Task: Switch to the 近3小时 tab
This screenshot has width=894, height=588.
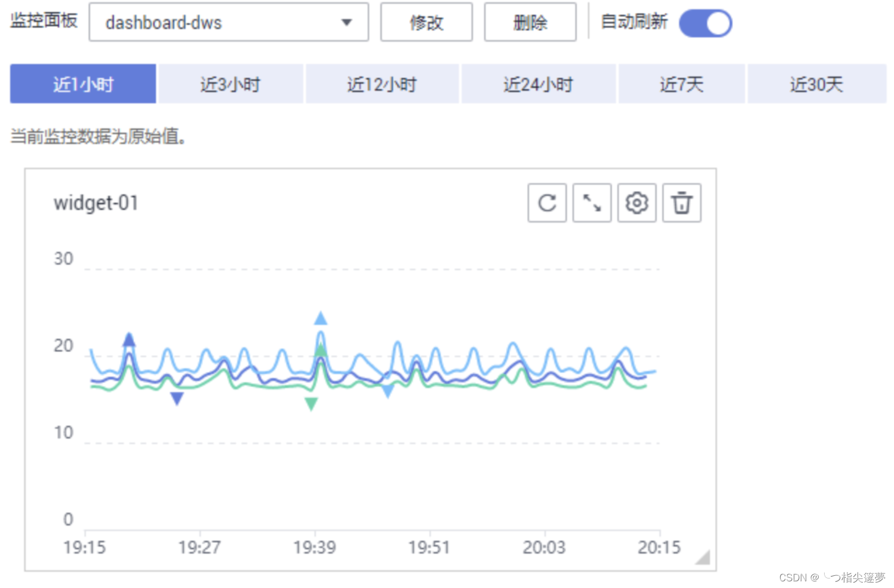Action: [231, 84]
